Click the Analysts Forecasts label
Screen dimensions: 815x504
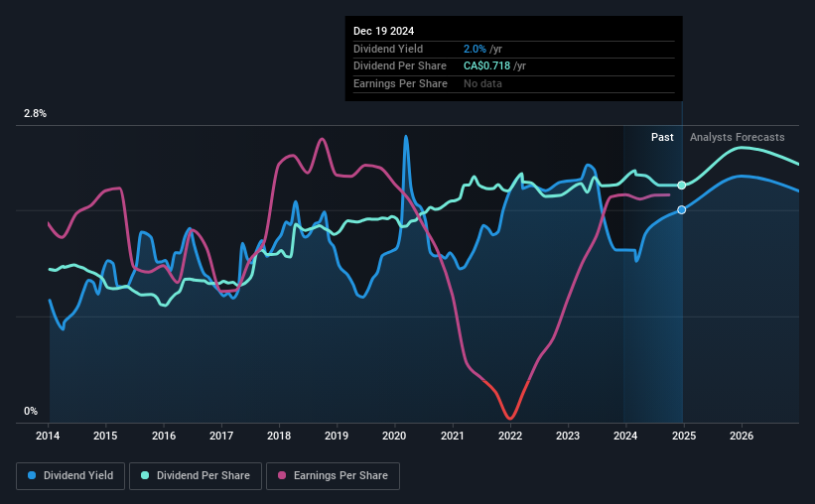pos(737,137)
